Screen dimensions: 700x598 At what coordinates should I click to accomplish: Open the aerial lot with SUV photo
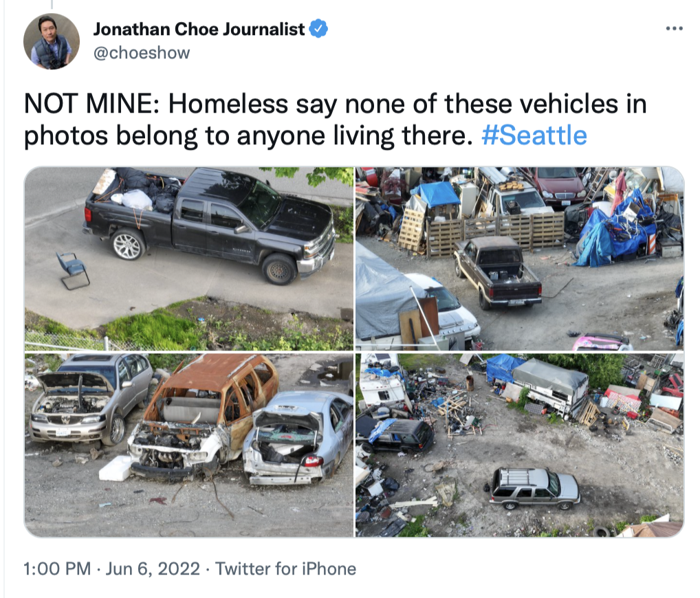point(520,445)
